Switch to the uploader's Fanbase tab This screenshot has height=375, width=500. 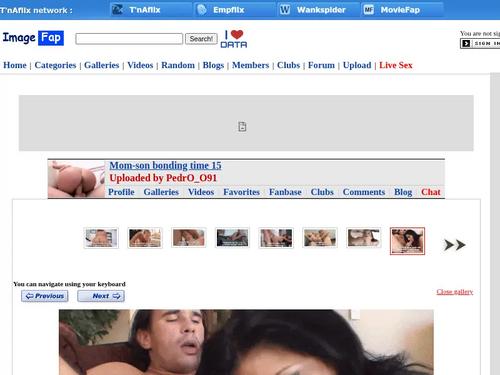coord(285,192)
